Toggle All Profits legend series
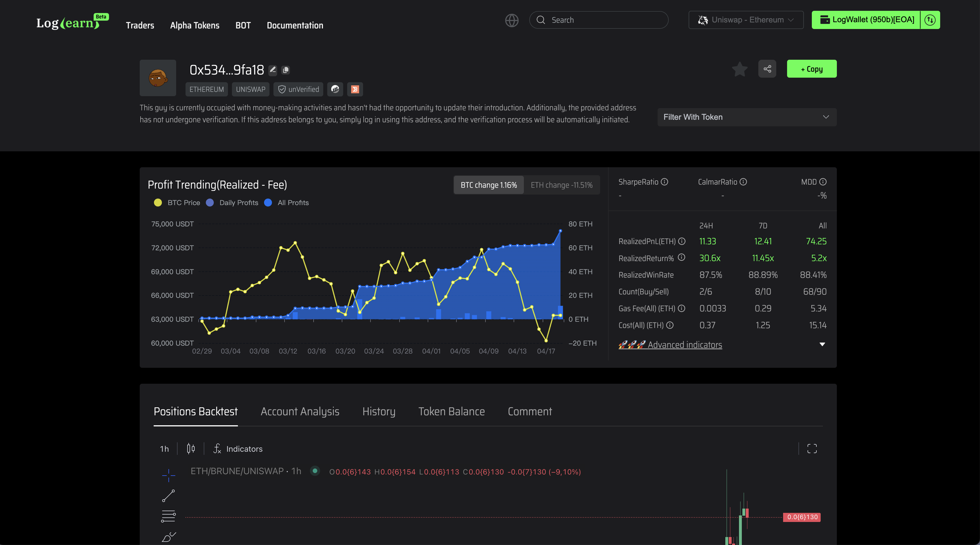This screenshot has width=980, height=545. tap(287, 203)
